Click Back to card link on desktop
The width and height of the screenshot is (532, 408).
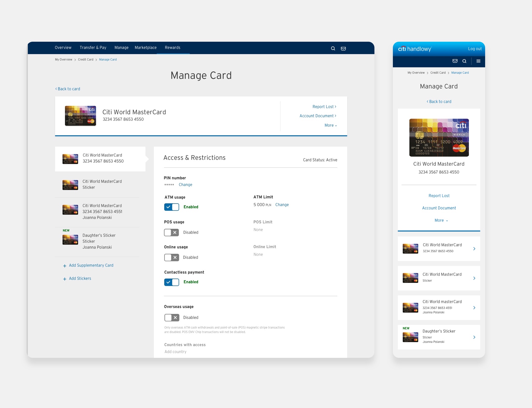67,89
